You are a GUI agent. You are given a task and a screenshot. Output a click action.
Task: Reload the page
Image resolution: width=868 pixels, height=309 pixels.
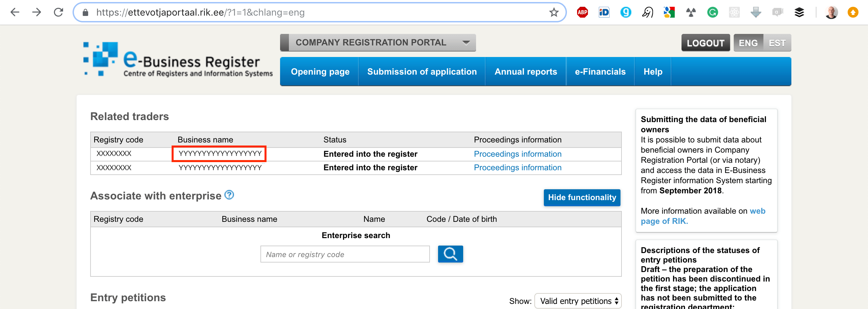(x=59, y=13)
